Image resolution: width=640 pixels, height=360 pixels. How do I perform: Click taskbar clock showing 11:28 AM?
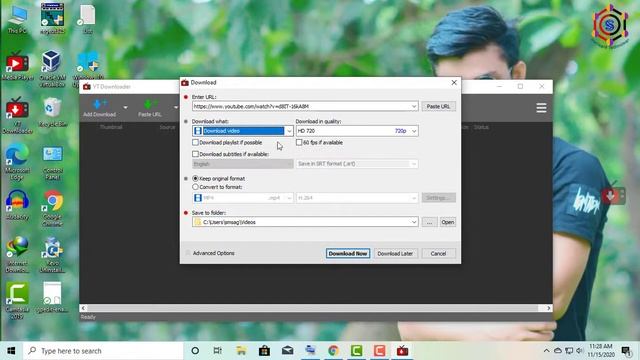pyautogui.click(x=600, y=351)
